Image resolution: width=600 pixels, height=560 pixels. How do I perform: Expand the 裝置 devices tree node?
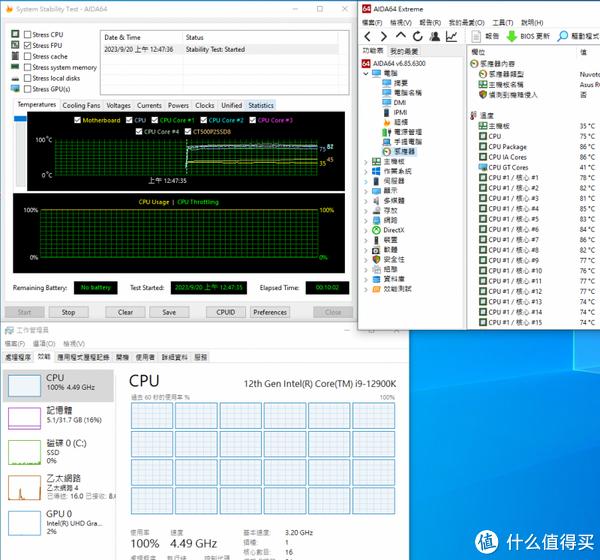[366, 240]
